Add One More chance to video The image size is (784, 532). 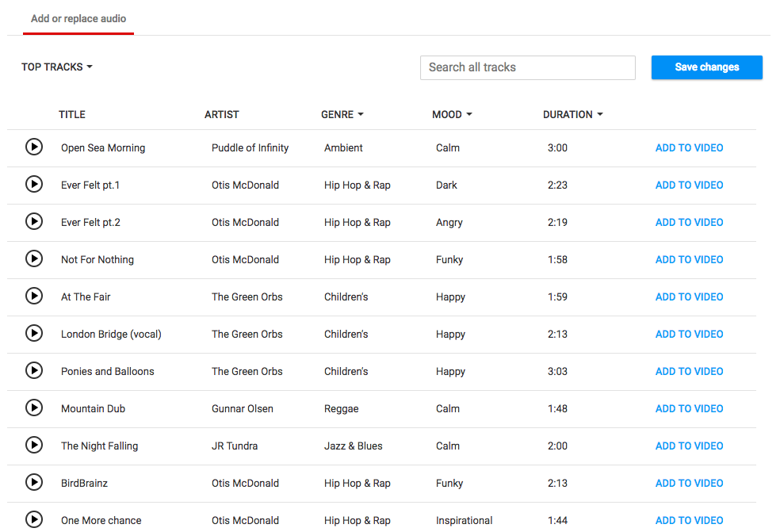689,520
